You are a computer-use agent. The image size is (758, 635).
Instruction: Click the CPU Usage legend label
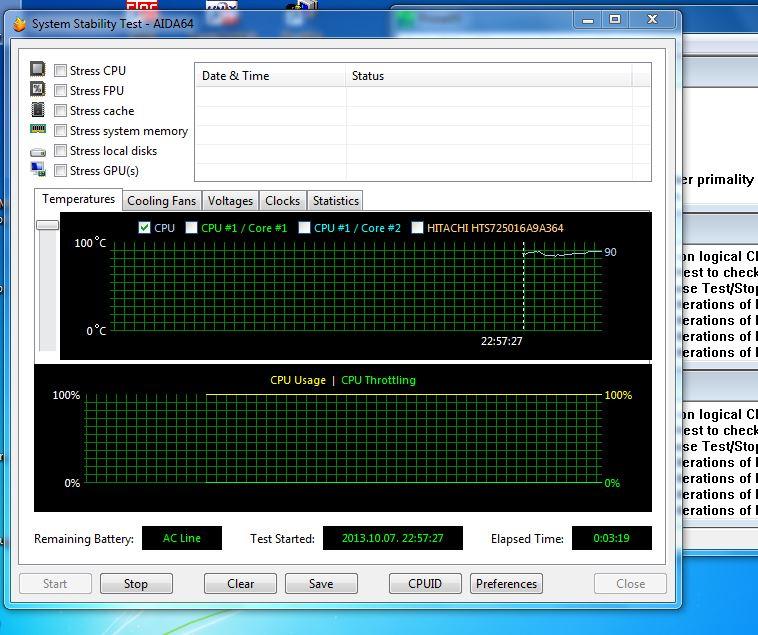pos(298,380)
